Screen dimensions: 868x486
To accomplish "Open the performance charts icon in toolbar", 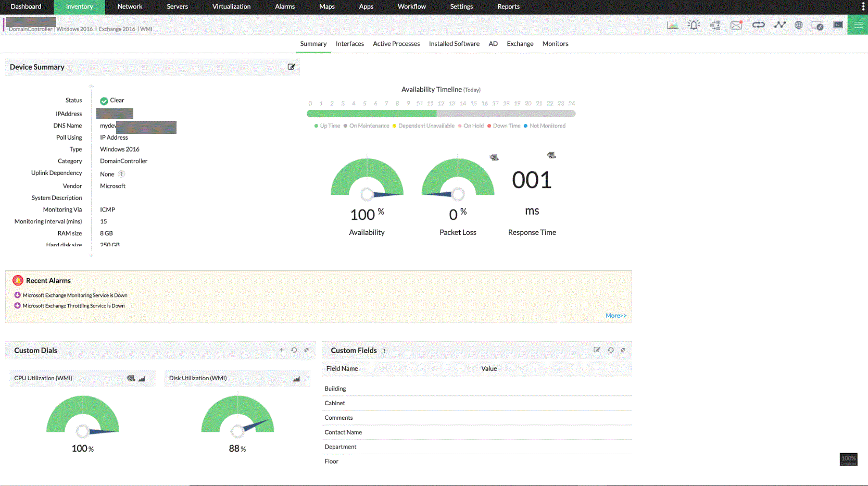I will [x=672, y=24].
